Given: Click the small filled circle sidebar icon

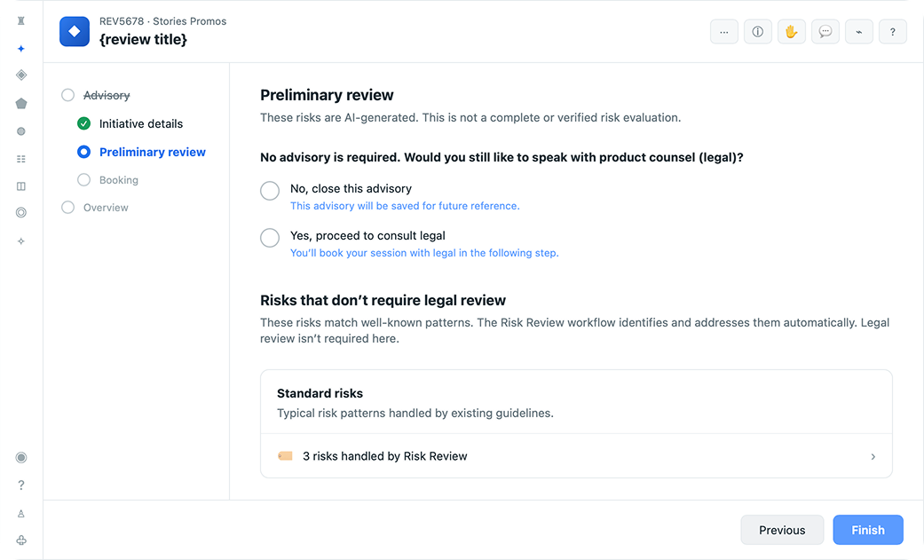Looking at the screenshot, I should 21,131.
